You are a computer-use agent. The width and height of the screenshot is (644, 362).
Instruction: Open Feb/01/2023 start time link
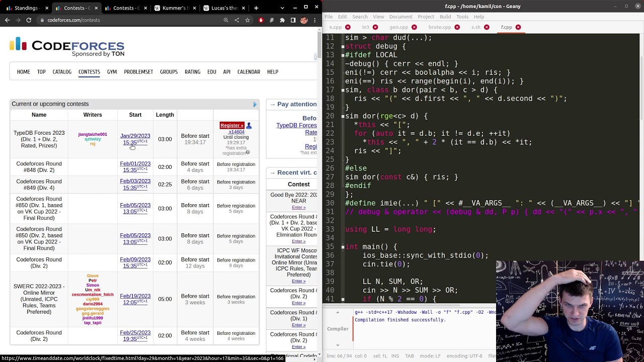[135, 166]
